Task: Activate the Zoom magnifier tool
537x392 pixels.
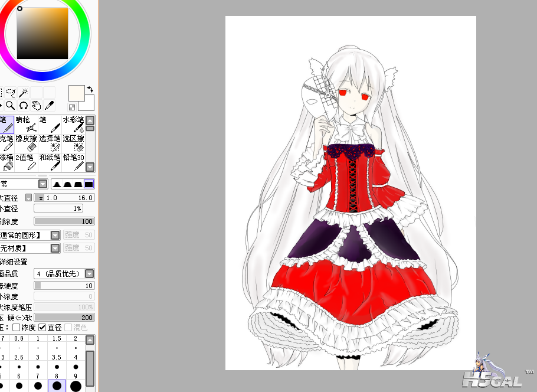Action: 11,106
